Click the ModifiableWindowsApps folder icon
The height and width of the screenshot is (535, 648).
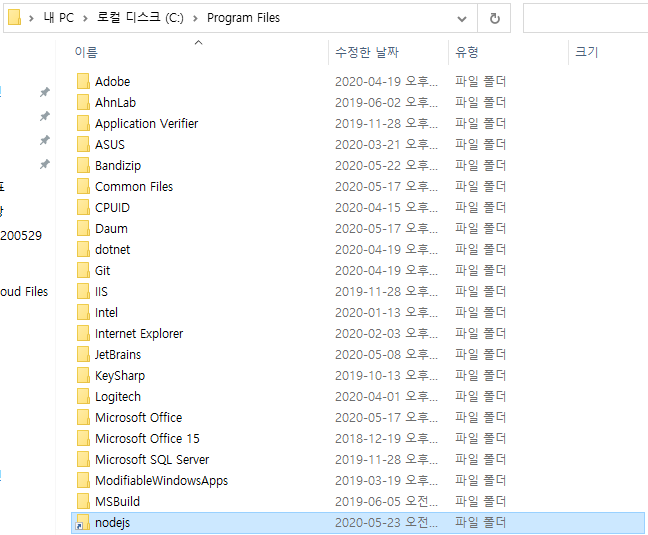[83, 481]
